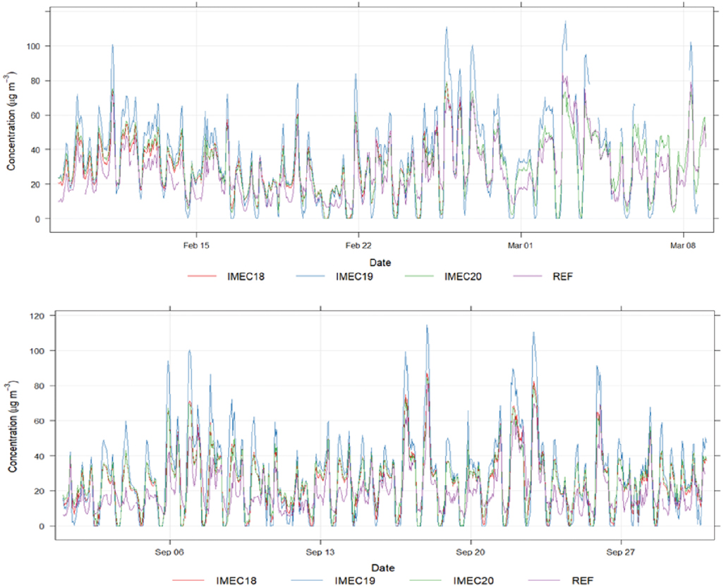726x588 pixels.
Task: Click the IMEC20 legend label in top chart
Action: (463, 277)
